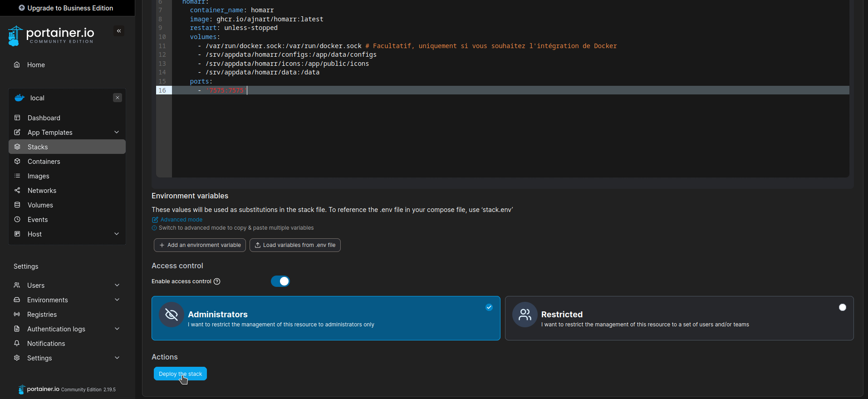
Task: Click the Containers box icon
Action: pos(17,161)
